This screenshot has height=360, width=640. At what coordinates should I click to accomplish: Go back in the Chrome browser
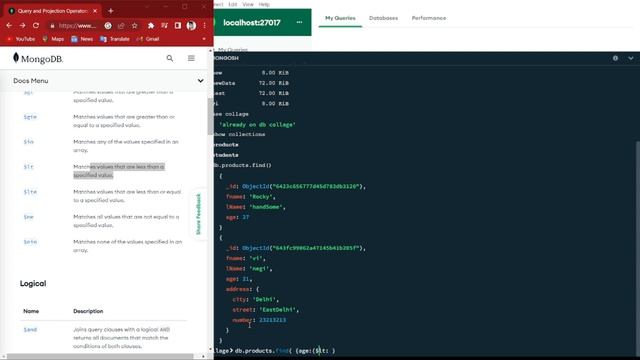[9, 25]
